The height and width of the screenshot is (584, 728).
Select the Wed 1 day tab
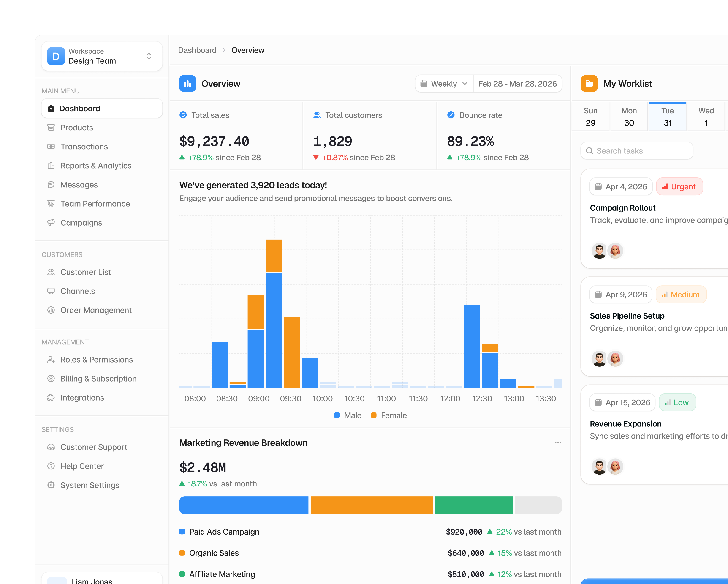(706, 117)
